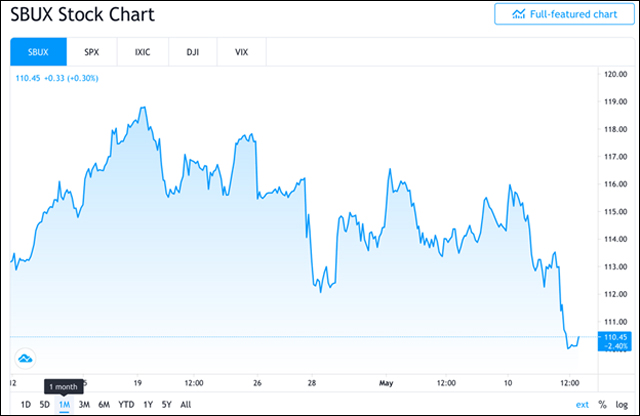Click the TradingView logo icon on the chart
The width and height of the screenshot is (640, 416).
pyautogui.click(x=27, y=357)
